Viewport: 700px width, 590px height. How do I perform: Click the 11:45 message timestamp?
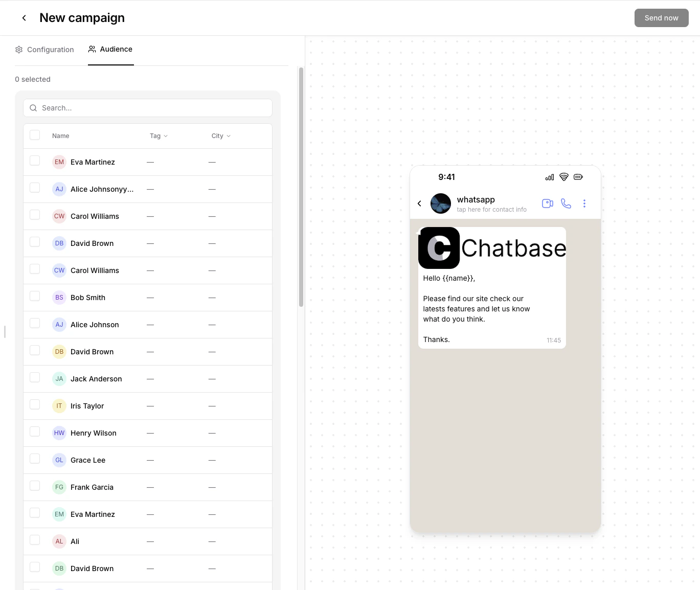coord(554,341)
